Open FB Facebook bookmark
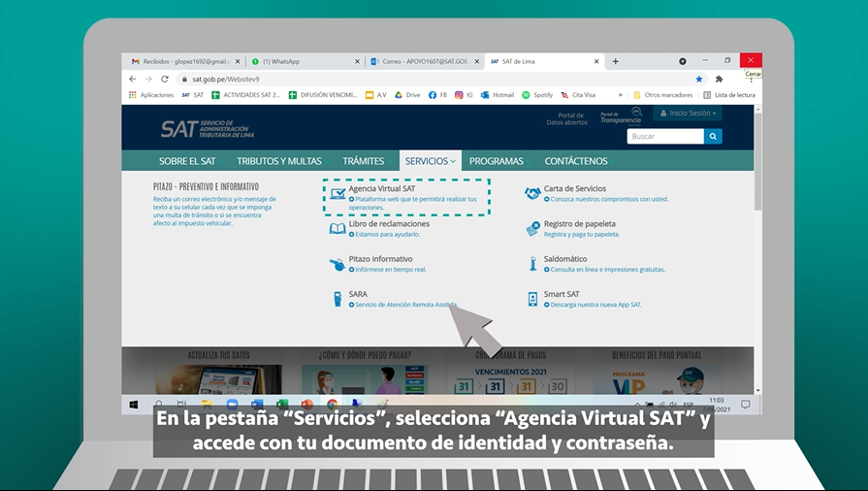The width and height of the screenshot is (868, 491). click(x=437, y=95)
